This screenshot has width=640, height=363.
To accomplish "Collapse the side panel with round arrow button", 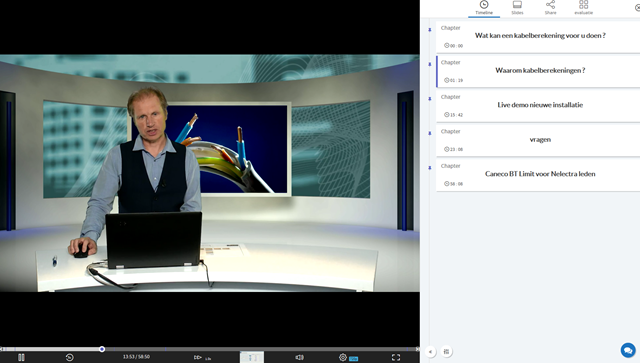I will [x=430, y=352].
